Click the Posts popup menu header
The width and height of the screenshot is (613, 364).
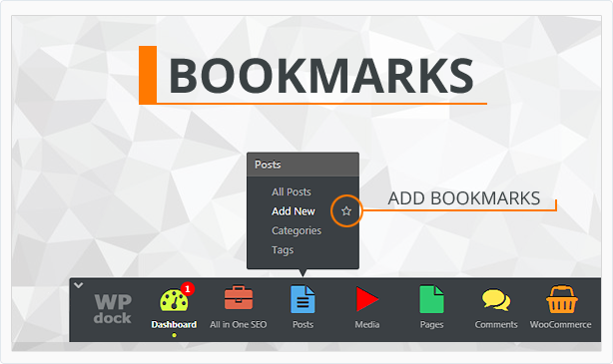coord(303,165)
